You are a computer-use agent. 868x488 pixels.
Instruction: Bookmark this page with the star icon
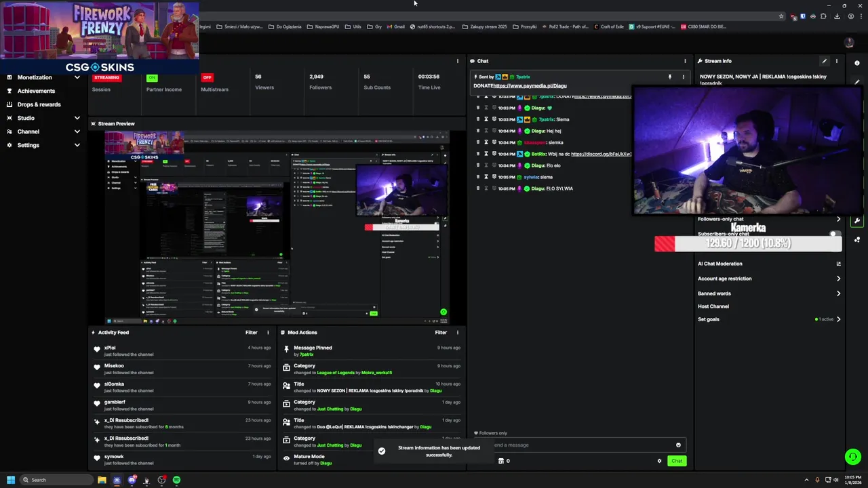click(x=781, y=16)
